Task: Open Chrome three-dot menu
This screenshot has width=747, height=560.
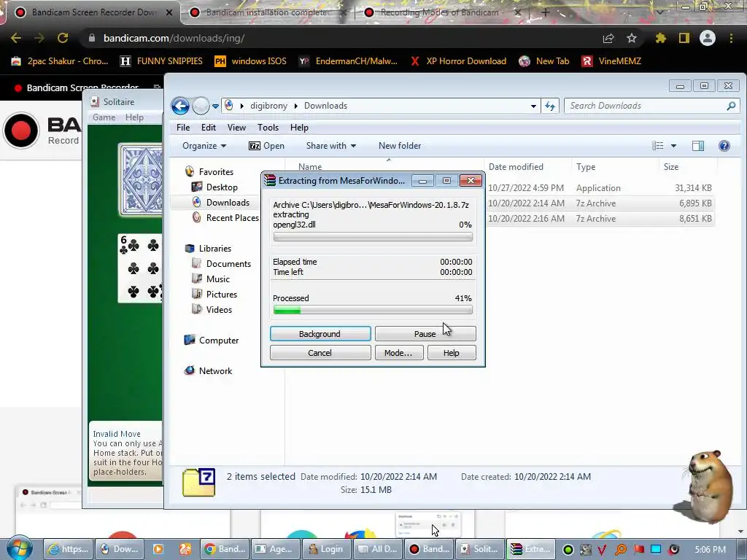Action: (731, 38)
